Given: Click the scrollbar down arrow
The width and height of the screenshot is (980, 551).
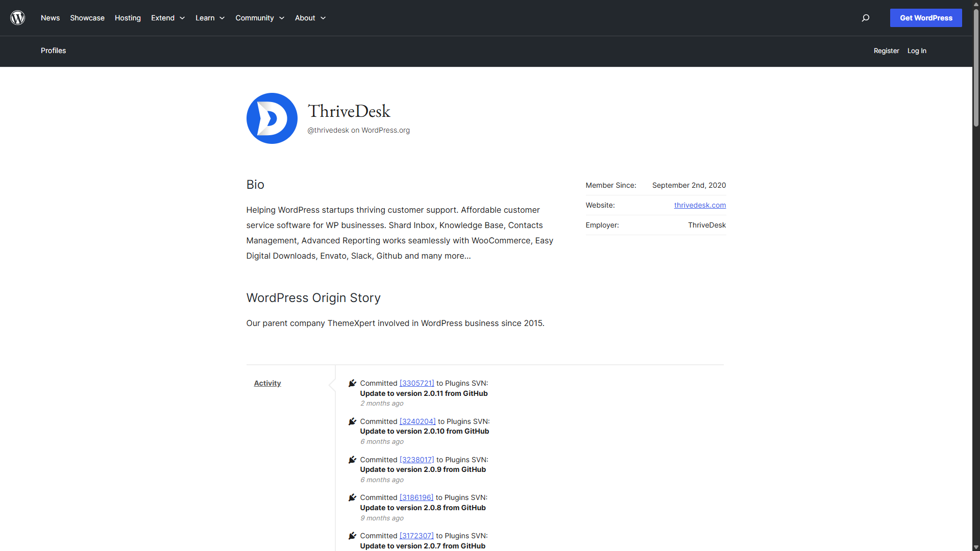Looking at the screenshot, I should [x=976, y=547].
